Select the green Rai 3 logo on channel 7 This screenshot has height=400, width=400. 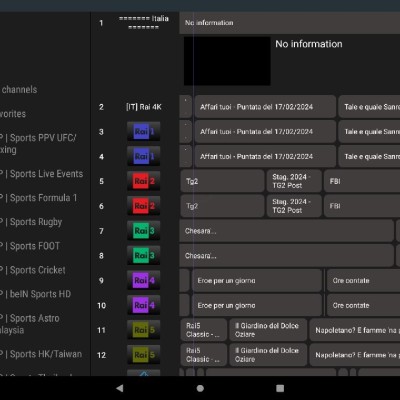(144, 231)
